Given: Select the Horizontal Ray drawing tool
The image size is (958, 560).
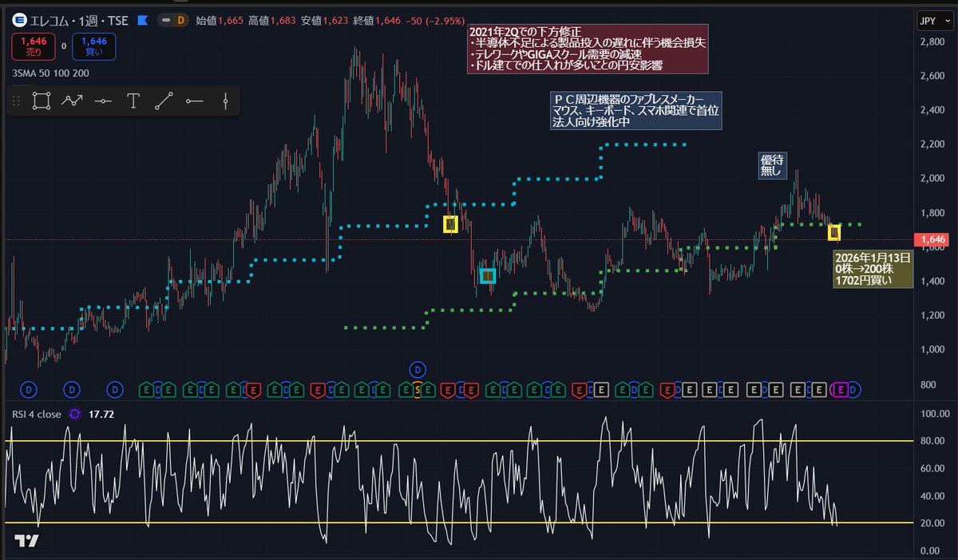Looking at the screenshot, I should (x=195, y=101).
